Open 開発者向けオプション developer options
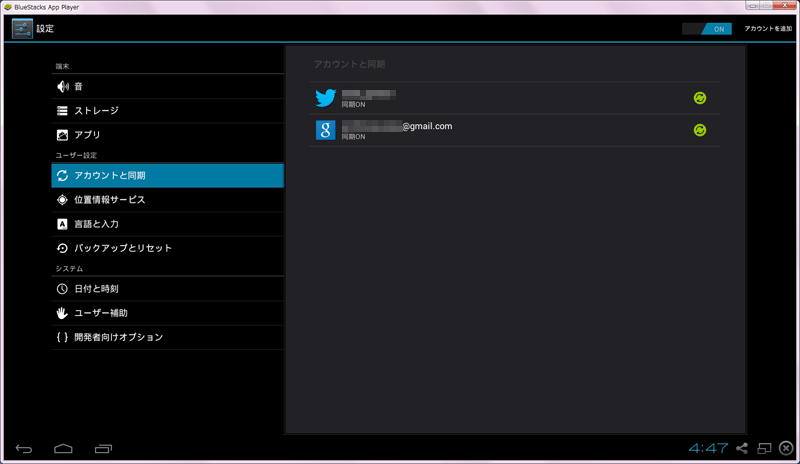The width and height of the screenshot is (800, 464). [167, 337]
